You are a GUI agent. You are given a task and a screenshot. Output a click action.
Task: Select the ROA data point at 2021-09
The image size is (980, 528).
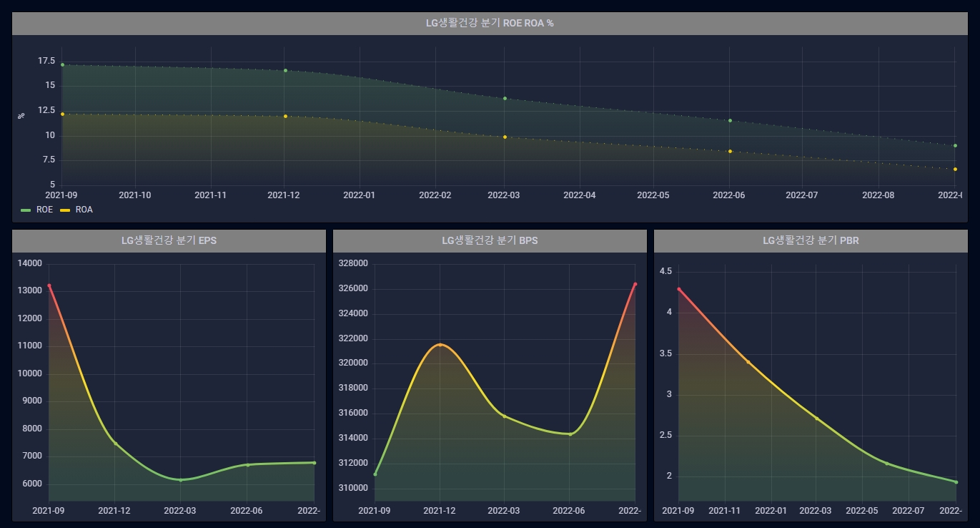(x=62, y=114)
